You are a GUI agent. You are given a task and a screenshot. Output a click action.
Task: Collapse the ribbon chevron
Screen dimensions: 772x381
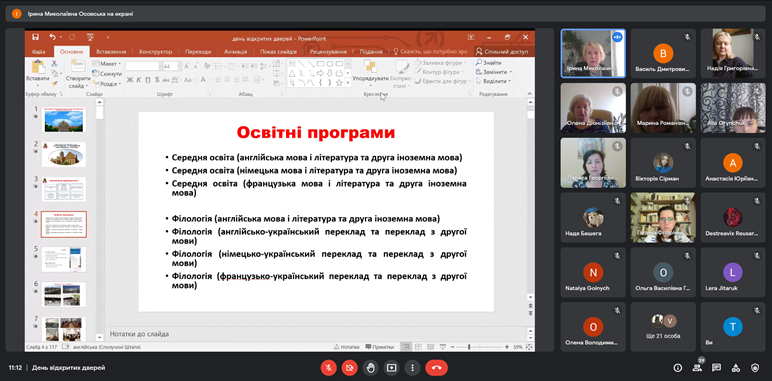coord(530,94)
